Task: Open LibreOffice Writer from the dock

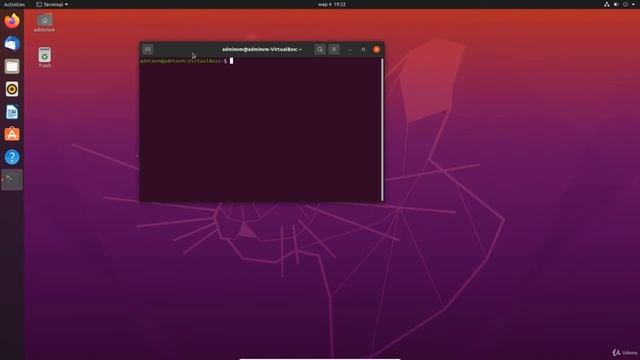Action: point(12,112)
